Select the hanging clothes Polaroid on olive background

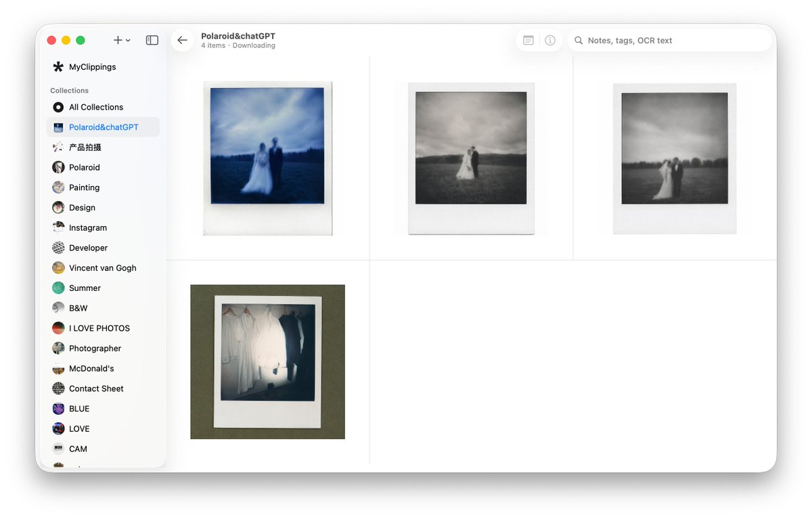coord(268,362)
